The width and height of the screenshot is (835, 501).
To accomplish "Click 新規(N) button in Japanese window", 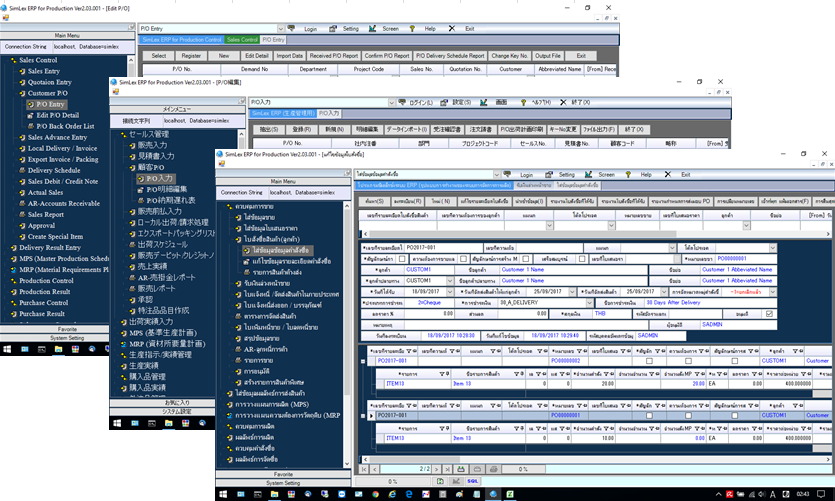I will (x=334, y=129).
